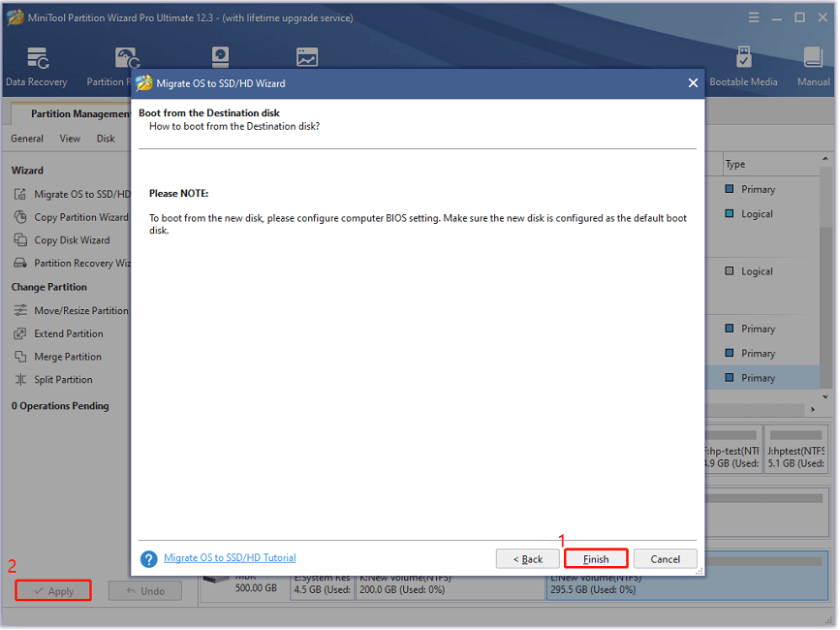Open the Manual from the toolbar
The height and width of the screenshot is (630, 840).
(x=813, y=67)
